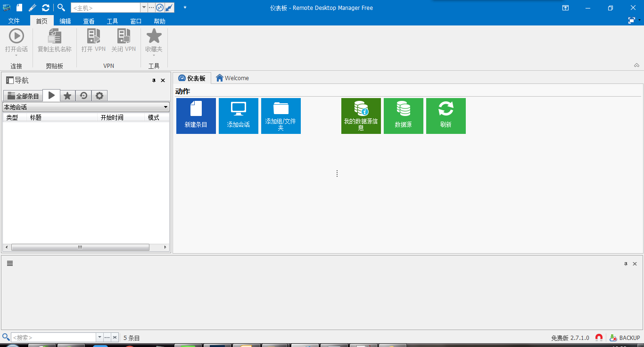Click the refresh icon in the quick access toolbar
The image size is (644, 347).
click(x=45, y=7)
